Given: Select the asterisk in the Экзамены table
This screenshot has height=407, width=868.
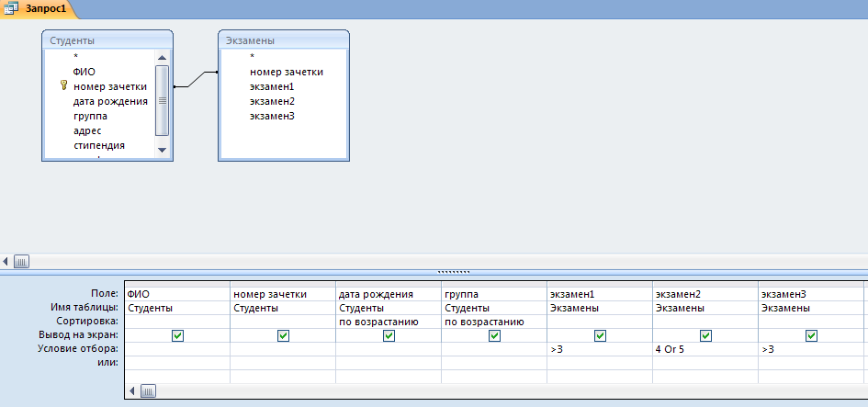Looking at the screenshot, I should point(252,56).
